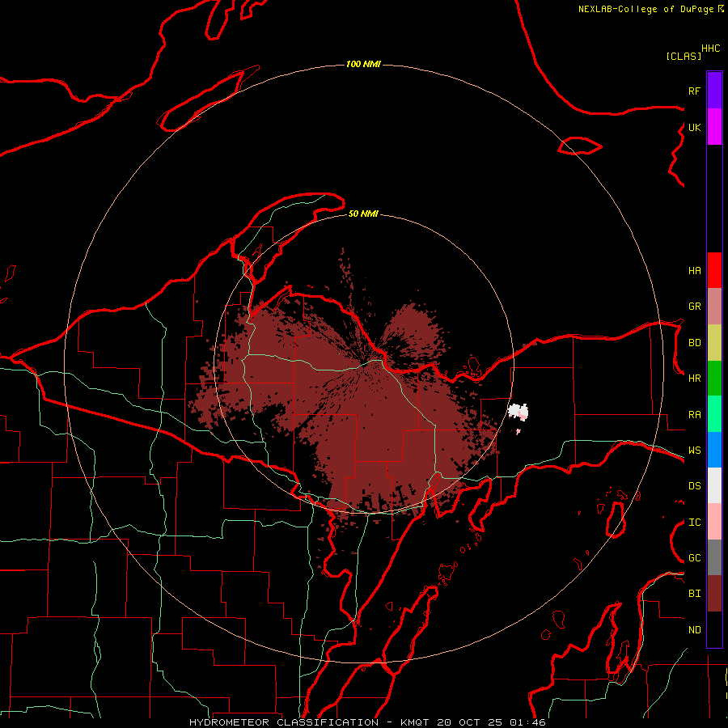This screenshot has height=728, width=728.
Task: Click the HR green legend swatch
Action: point(714,379)
